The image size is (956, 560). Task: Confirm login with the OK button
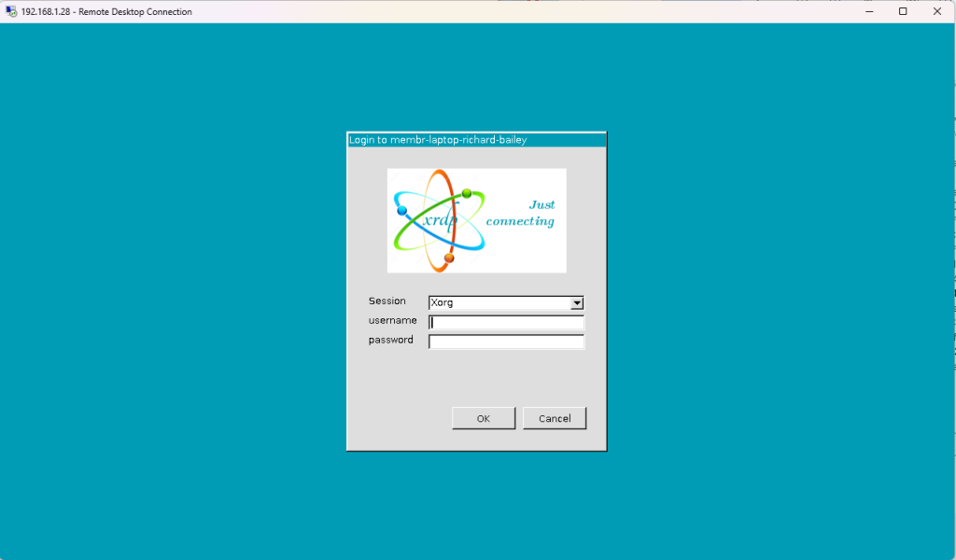tap(484, 417)
